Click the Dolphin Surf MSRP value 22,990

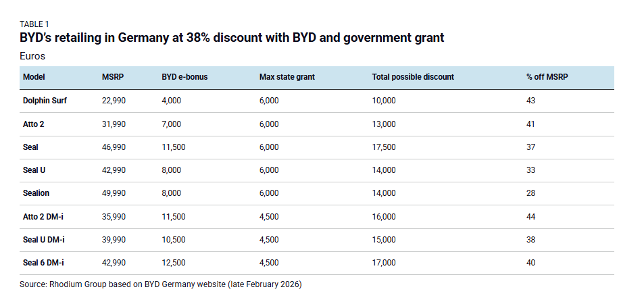point(114,101)
